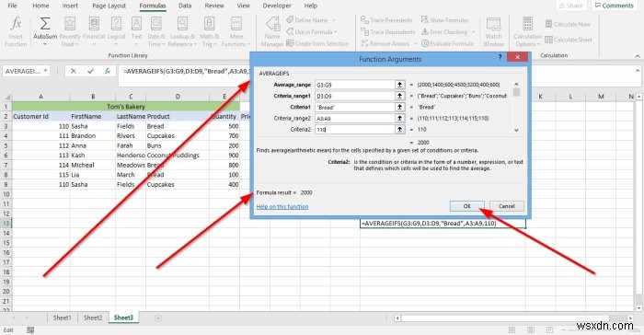Collapse dialog for Average_range selection
Viewport: 644px width, 335px height.
coord(399,85)
